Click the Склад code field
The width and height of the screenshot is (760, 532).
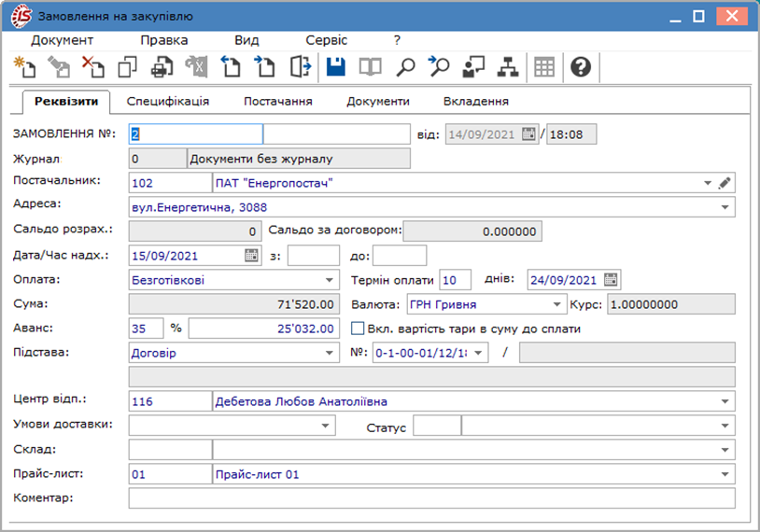click(170, 450)
